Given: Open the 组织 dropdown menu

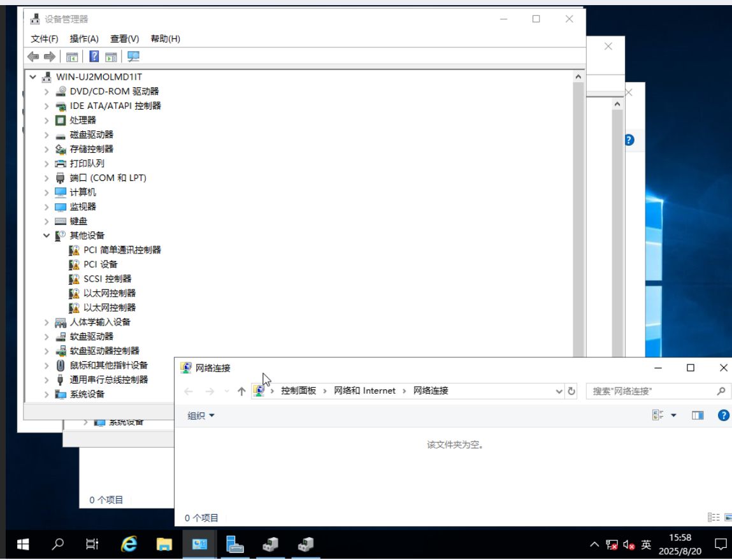Looking at the screenshot, I should coord(201,416).
